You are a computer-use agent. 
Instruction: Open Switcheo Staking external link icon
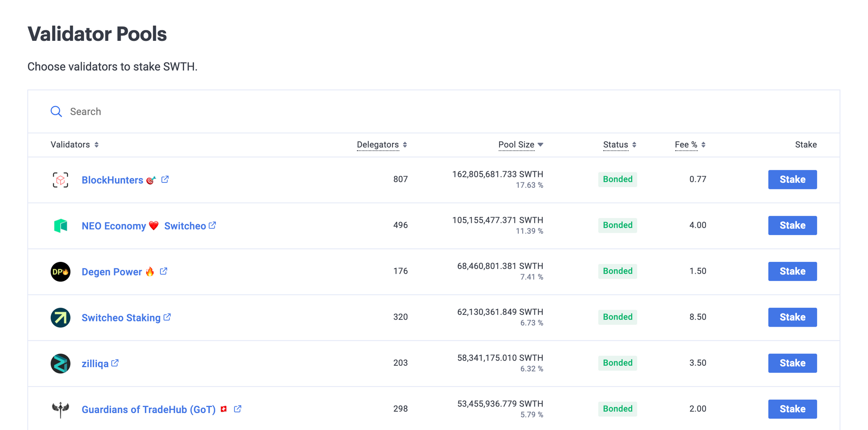tap(167, 318)
